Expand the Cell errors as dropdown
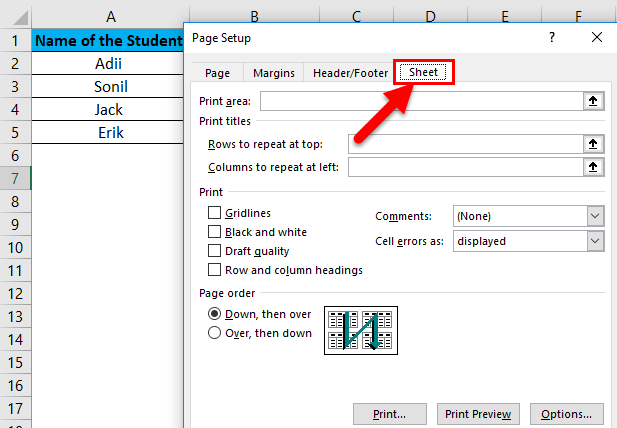 595,241
